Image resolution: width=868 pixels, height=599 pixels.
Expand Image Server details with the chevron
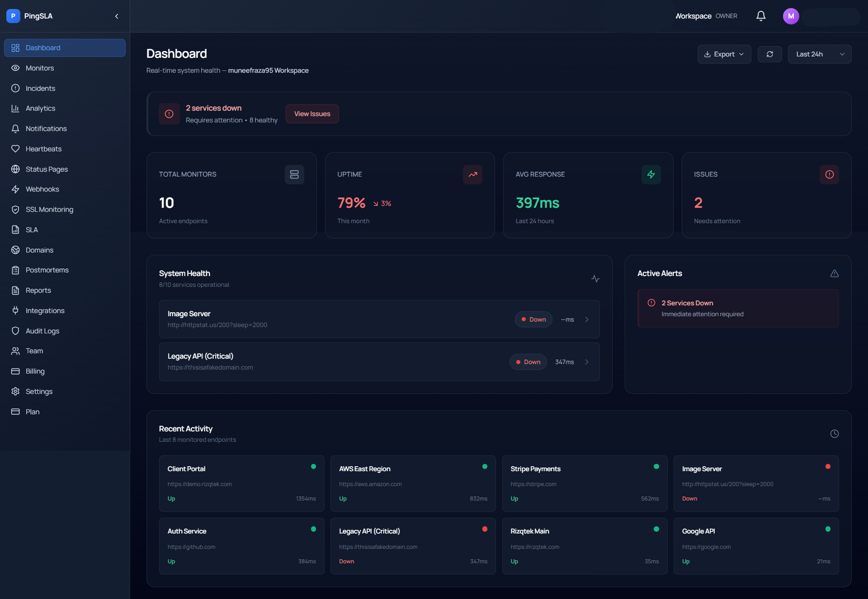coord(587,319)
